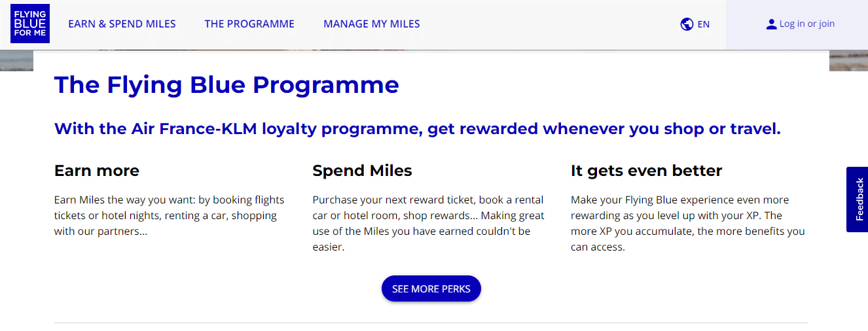Open the vertical Feedback tab
This screenshot has width=868, height=331.
point(858,200)
